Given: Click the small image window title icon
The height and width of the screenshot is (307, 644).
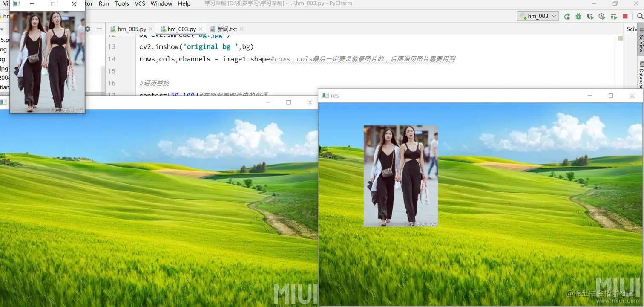Looking at the screenshot, I should click(17, 4).
